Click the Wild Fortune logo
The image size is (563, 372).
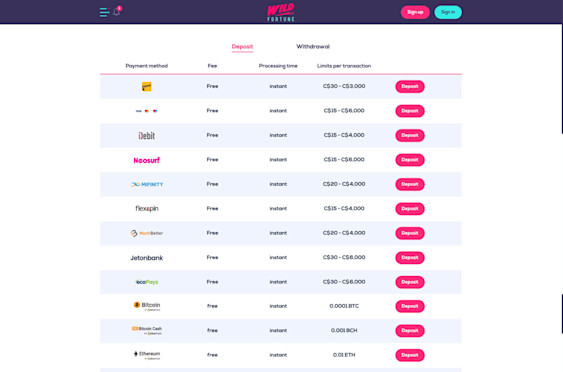[280, 12]
